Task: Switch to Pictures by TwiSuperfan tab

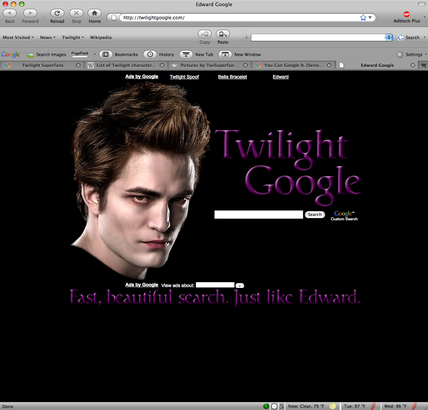Action: click(x=209, y=65)
